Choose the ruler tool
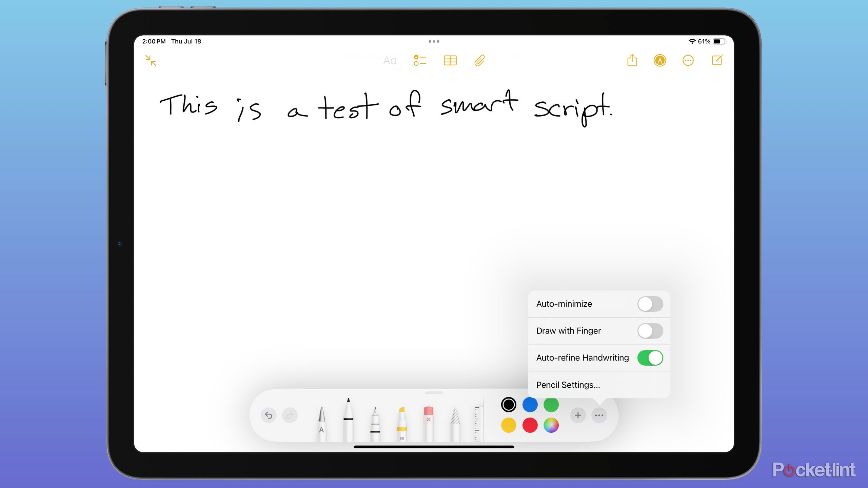The height and width of the screenshot is (488, 868). [x=477, y=424]
